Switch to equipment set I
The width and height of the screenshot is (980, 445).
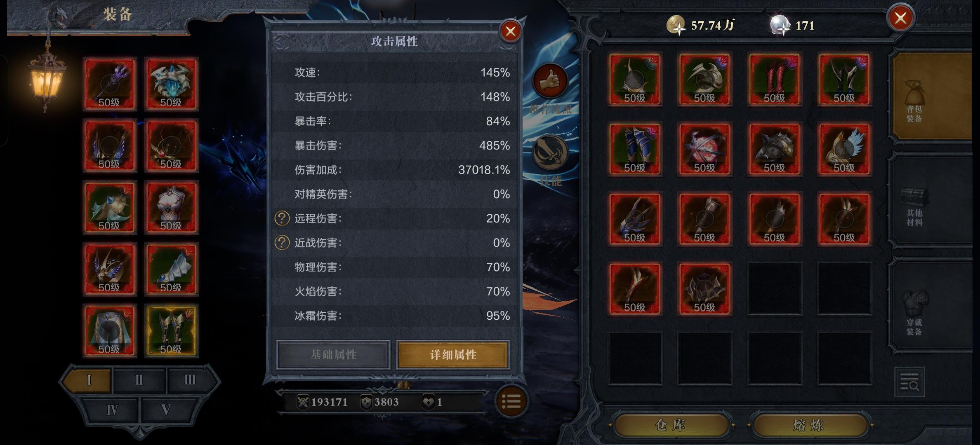click(89, 380)
